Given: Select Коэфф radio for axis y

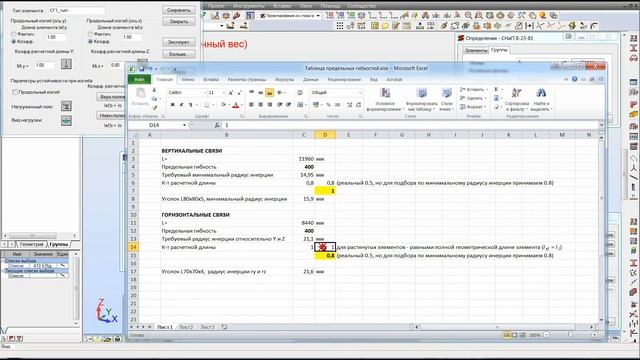Looking at the screenshot, I should pyautogui.click(x=14, y=41).
